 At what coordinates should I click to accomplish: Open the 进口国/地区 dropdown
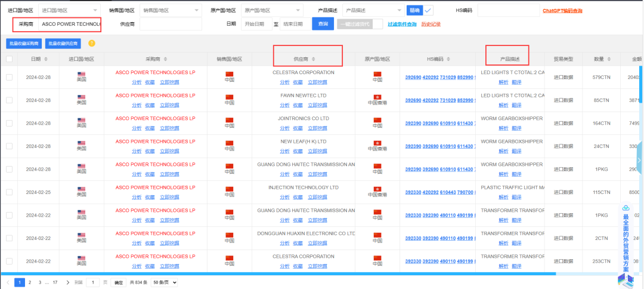[69, 10]
